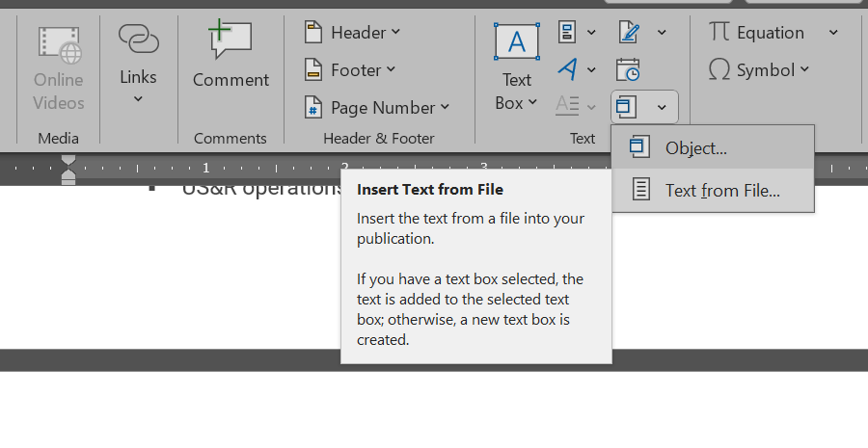The width and height of the screenshot is (868, 448).
Task: Click the 'US&R operations' bullet text
Action: [x=261, y=190]
